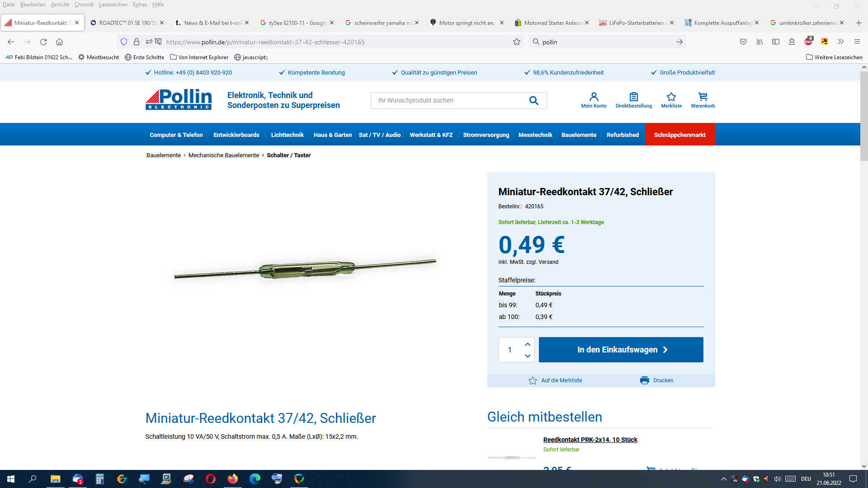Screen dimensions: 868x488
Task: Click the page vertical scrollbar thumb
Action: tap(864, 116)
